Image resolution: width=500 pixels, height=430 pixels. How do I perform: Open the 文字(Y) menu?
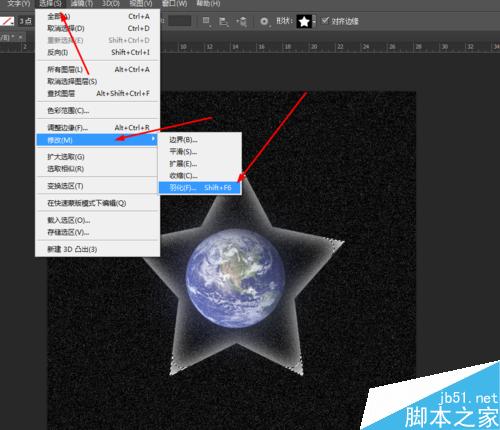point(19,4)
